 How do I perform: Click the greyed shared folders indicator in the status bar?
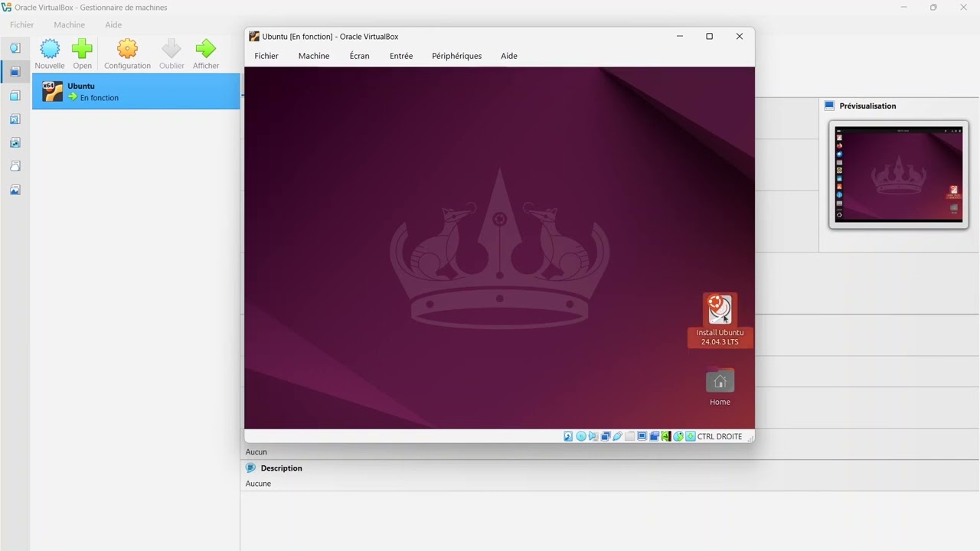[x=630, y=436]
